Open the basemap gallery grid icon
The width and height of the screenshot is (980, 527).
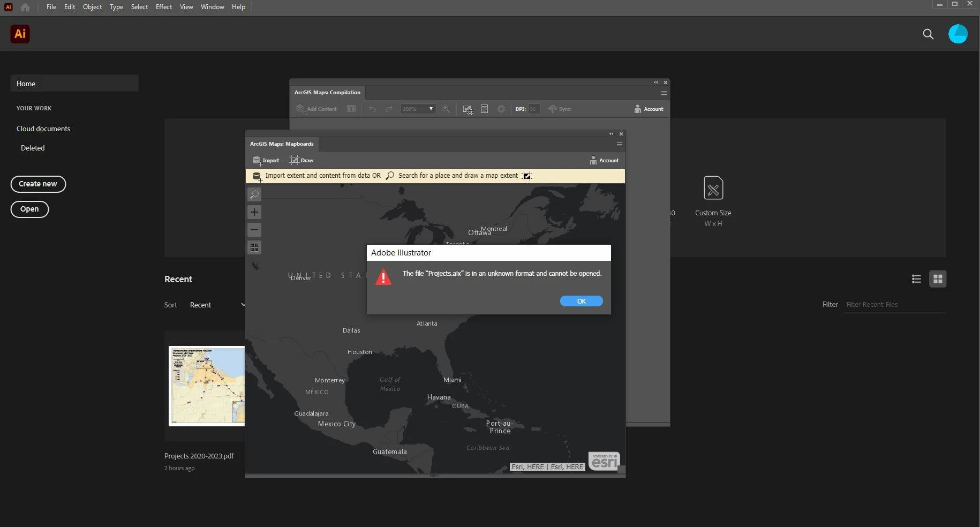[x=254, y=247]
